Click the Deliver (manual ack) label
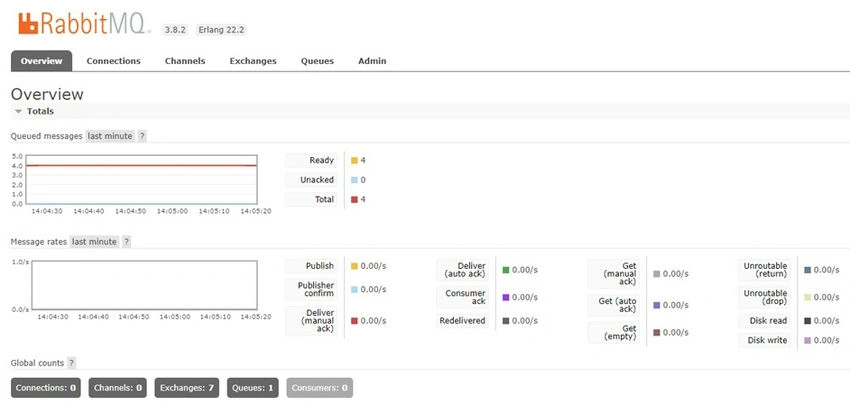850x405 pixels. tap(312, 321)
